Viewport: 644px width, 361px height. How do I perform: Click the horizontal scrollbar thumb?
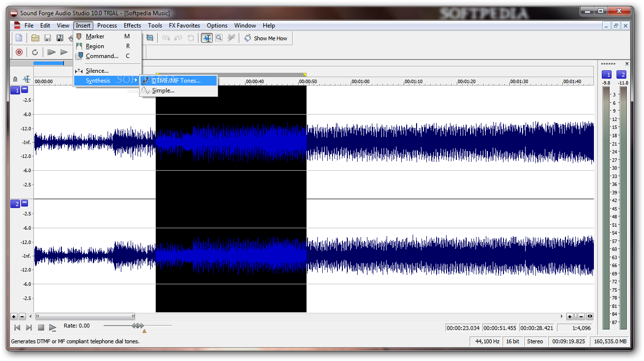[84, 317]
